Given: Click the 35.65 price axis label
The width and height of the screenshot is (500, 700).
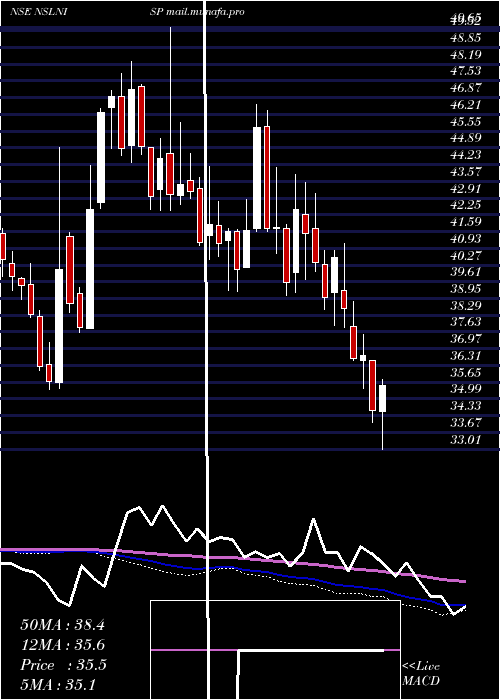Looking at the screenshot, I should tap(466, 373).
